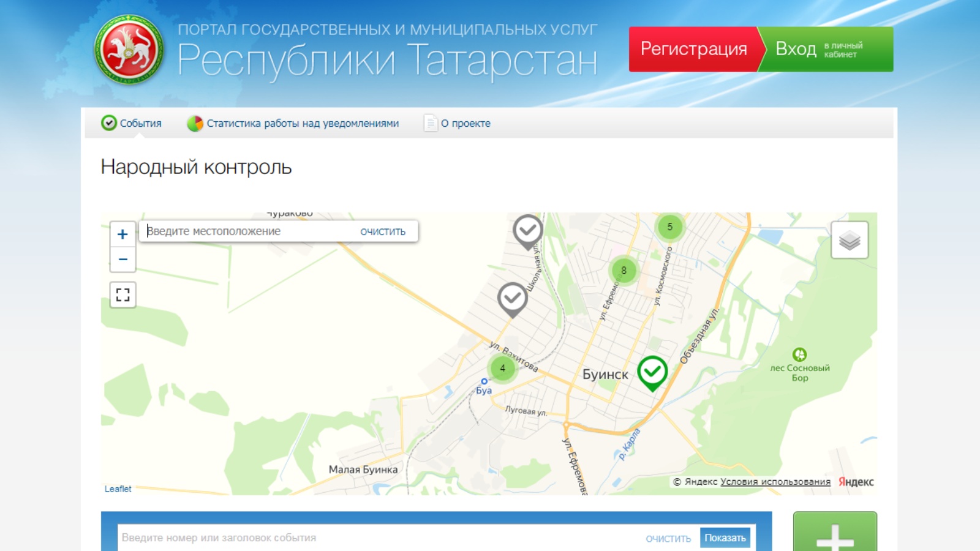Toggle fullscreen map view

coord(123,295)
